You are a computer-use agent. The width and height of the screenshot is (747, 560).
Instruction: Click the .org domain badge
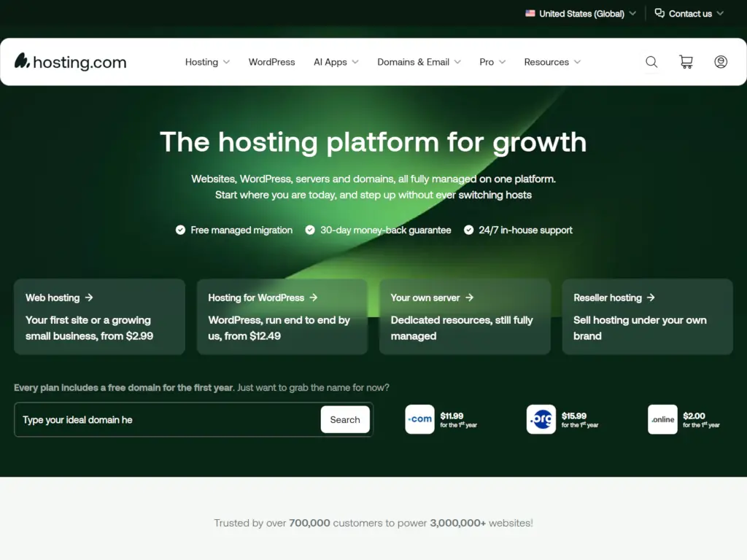pos(541,419)
